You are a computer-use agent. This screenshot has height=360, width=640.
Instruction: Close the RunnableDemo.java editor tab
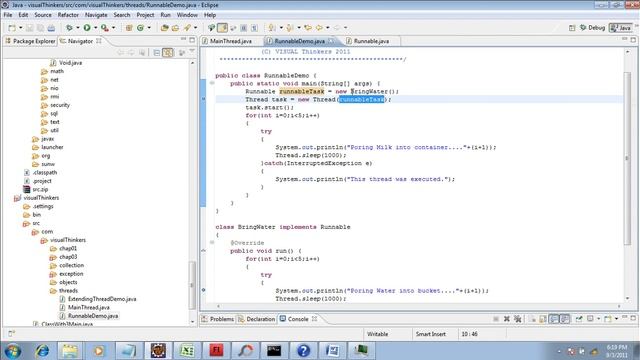pyautogui.click(x=331, y=41)
